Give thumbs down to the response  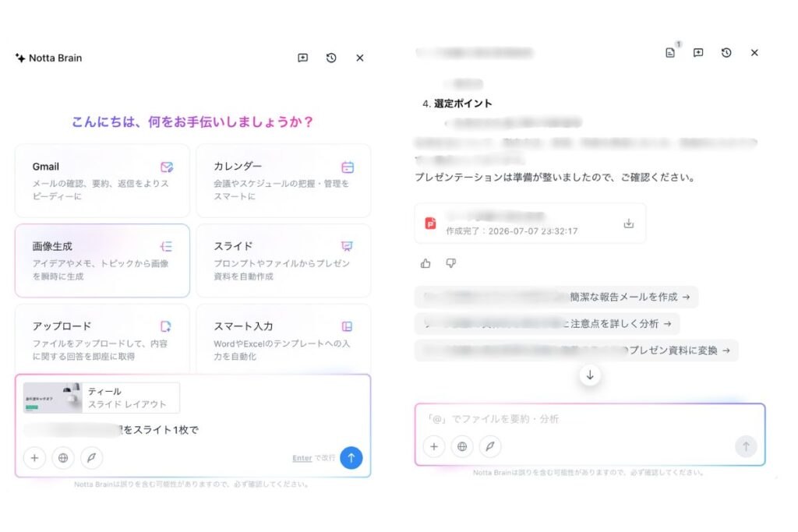coord(451,263)
